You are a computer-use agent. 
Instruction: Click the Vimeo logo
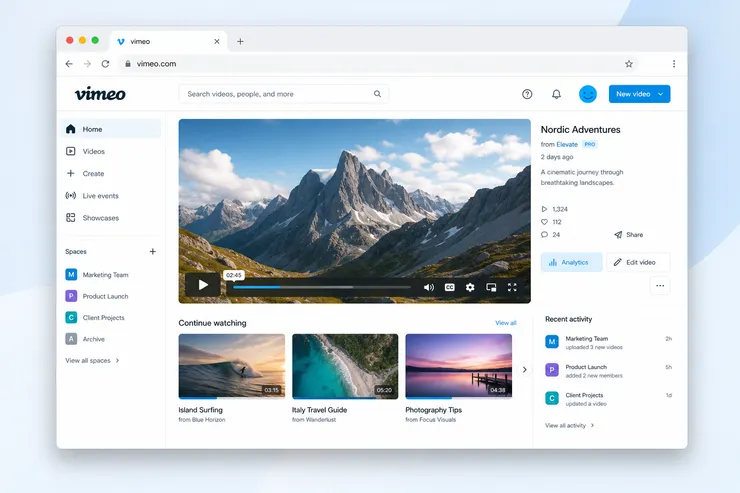100,94
